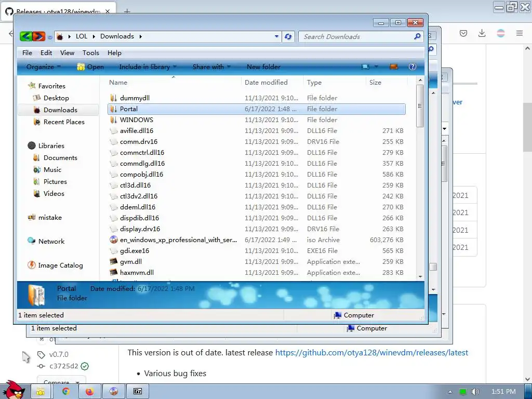This screenshot has width=532, height=399.
Task: Open the Chrome taskbar icon
Action: [66, 391]
